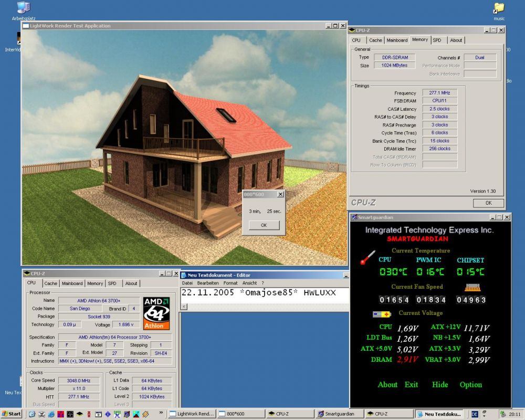Click the editor window title bar icon
The width and height of the screenshot is (525, 420).
[x=183, y=275]
